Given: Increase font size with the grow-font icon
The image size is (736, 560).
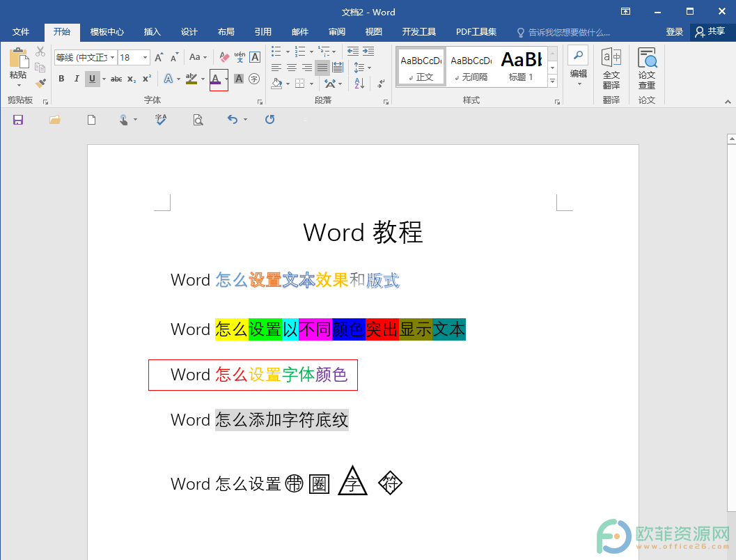Looking at the screenshot, I should tap(159, 57).
